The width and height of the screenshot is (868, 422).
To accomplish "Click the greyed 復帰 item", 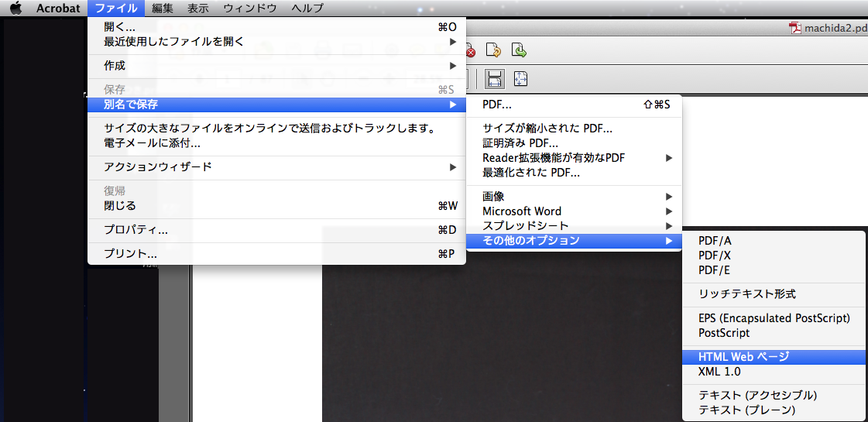I will 276,191.
